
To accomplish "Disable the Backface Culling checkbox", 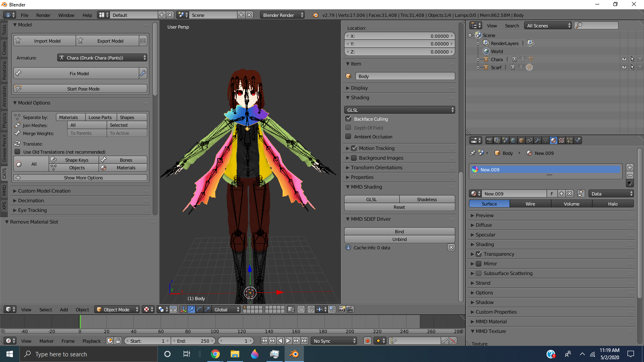I will [x=349, y=119].
